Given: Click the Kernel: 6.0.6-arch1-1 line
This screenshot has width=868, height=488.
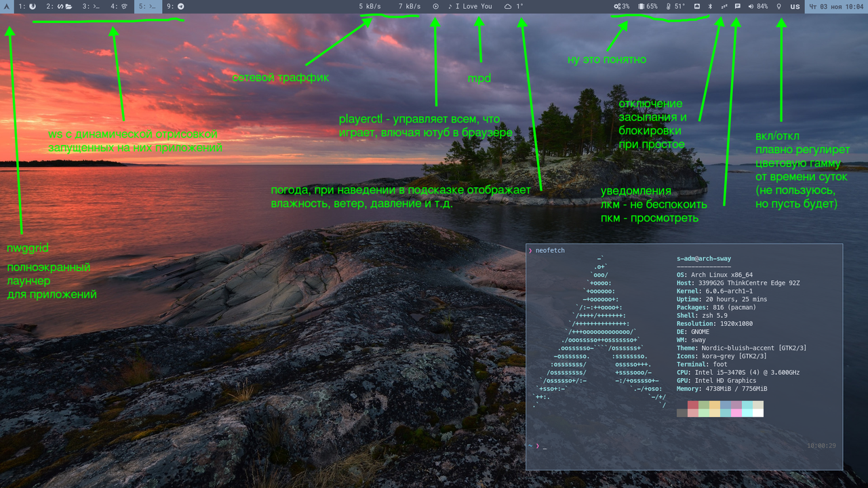Looking at the screenshot, I should [715, 291].
